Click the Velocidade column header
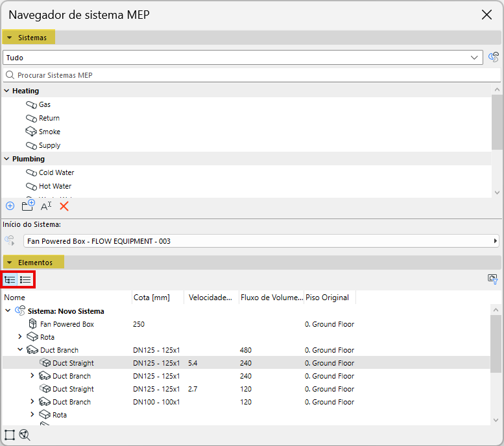 pos(211,298)
